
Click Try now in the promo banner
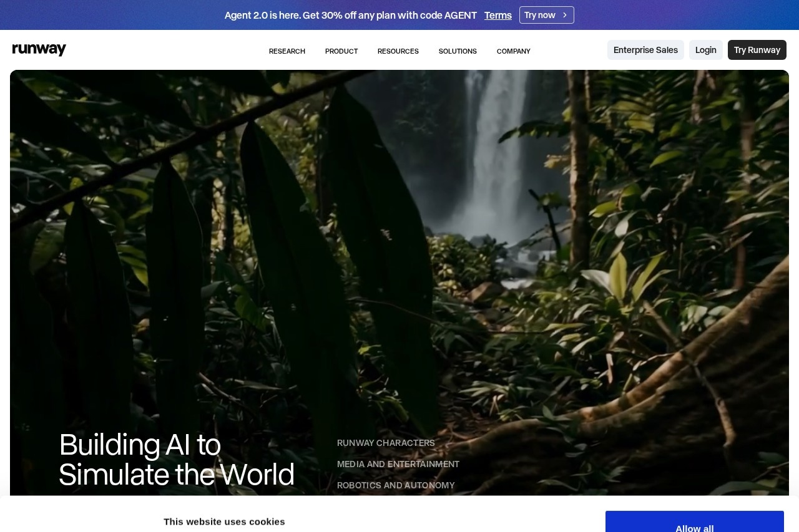[x=547, y=15]
